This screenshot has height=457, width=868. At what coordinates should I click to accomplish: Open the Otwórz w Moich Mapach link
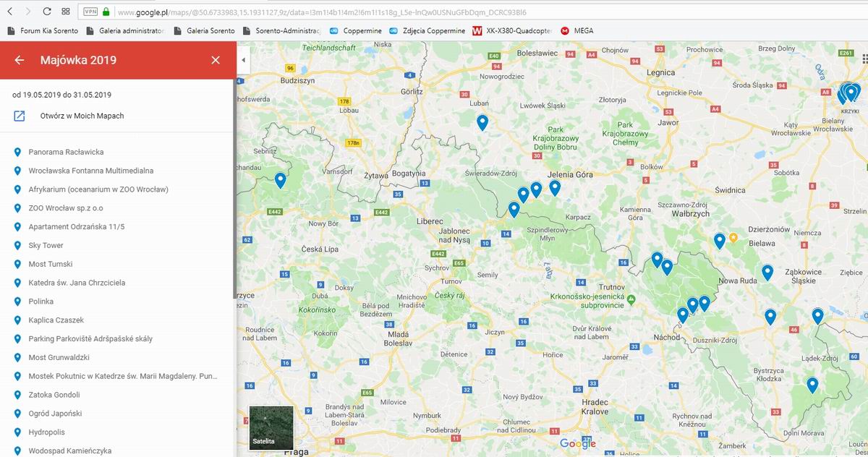[x=82, y=116]
